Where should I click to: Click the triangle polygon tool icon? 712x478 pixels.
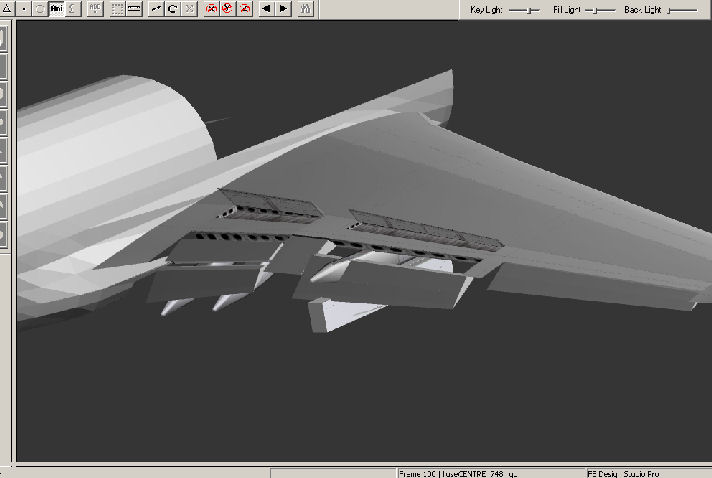7,9
